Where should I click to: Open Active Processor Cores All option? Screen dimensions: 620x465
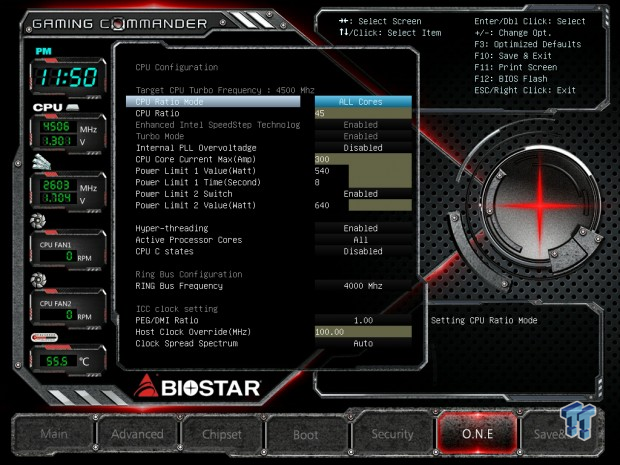pos(363,240)
